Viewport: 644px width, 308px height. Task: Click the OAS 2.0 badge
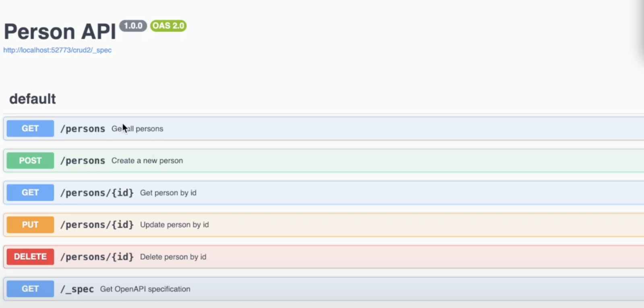click(168, 26)
